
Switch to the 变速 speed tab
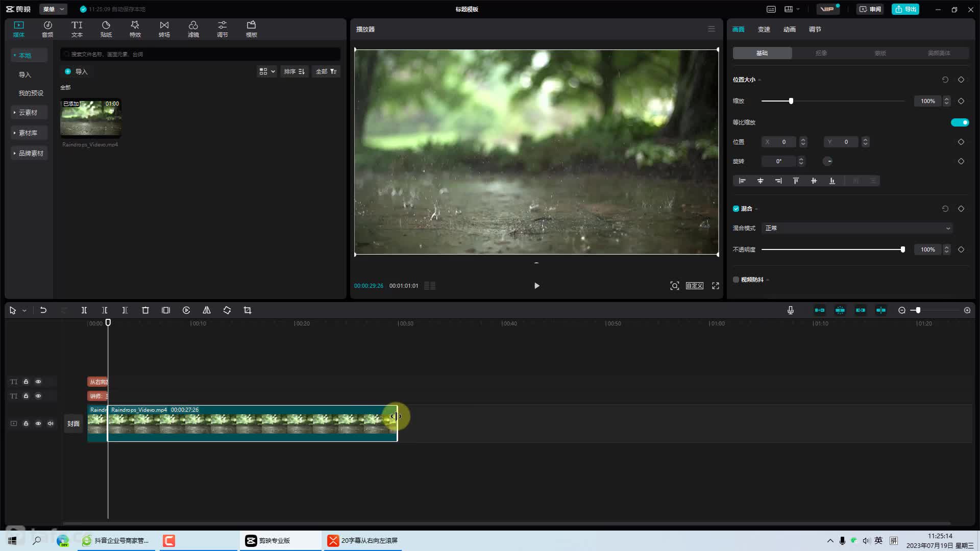(x=764, y=29)
